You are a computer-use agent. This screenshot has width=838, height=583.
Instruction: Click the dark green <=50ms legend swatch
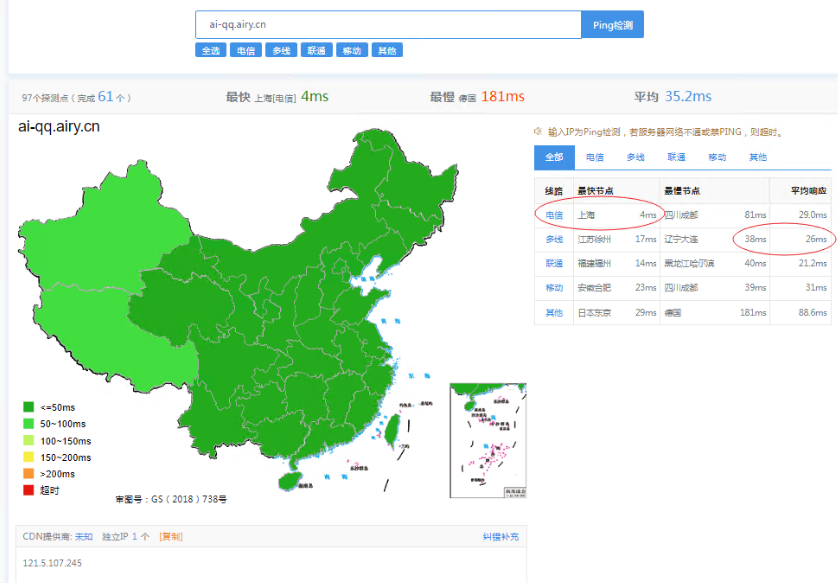(x=29, y=407)
